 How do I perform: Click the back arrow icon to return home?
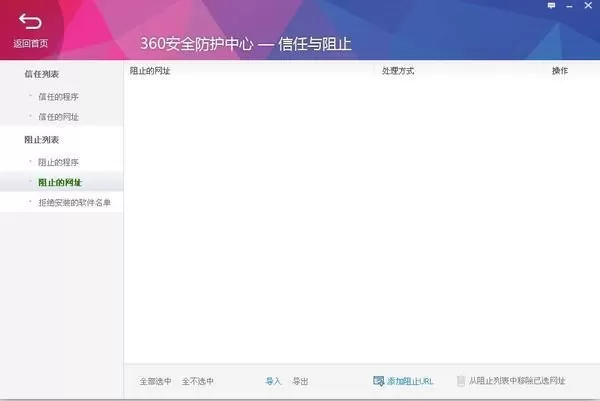(30, 21)
